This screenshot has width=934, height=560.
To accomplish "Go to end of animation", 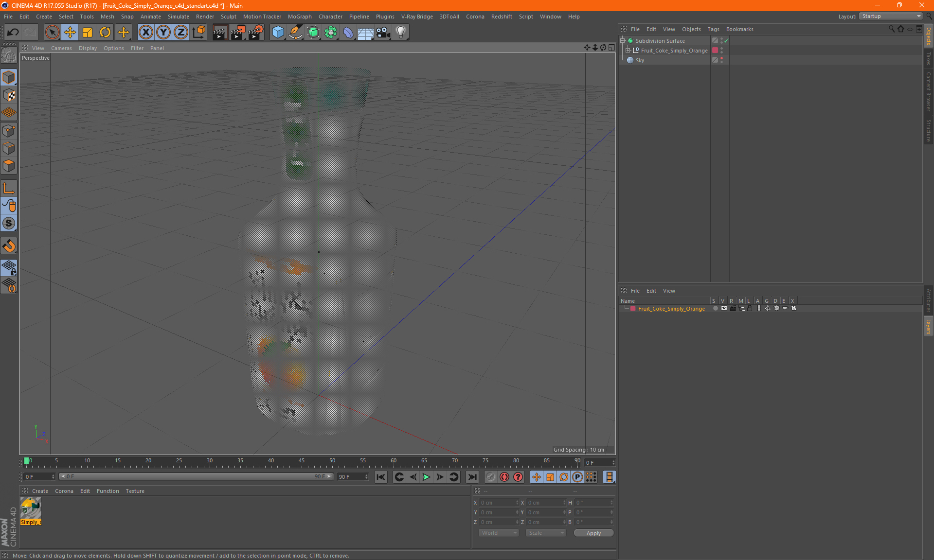I will 472,477.
